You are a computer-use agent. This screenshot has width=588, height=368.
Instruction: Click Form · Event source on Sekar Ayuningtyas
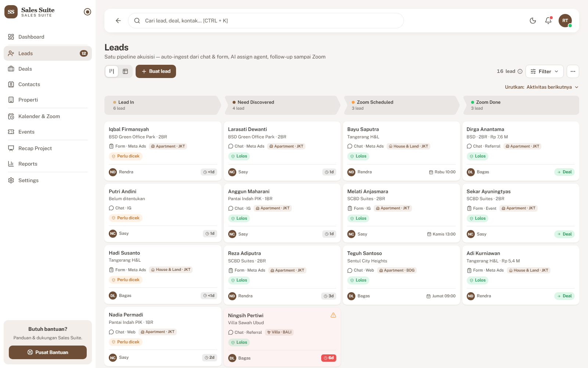click(x=481, y=208)
